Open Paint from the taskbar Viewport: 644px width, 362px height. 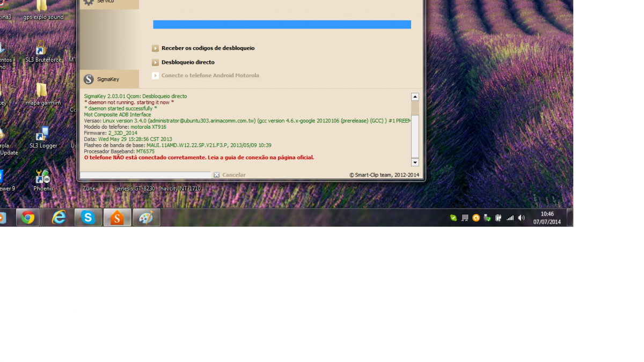pyautogui.click(x=146, y=218)
